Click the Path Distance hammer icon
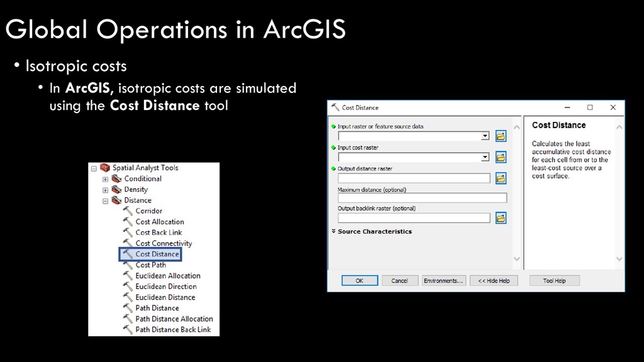The height and width of the screenshot is (362, 644). (128, 308)
